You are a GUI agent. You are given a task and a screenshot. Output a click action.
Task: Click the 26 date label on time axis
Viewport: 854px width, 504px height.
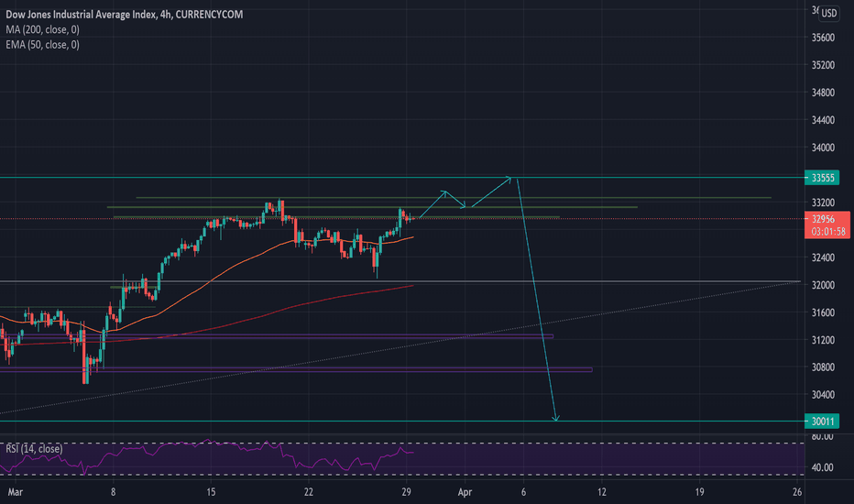coord(797,492)
